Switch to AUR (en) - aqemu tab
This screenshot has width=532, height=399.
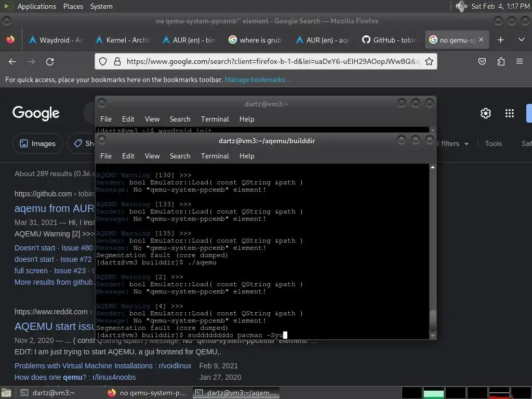click(x=323, y=40)
